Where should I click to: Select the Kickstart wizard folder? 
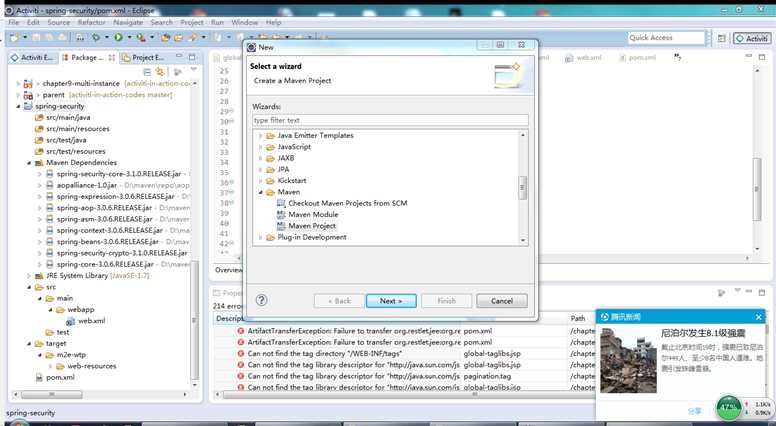pos(291,181)
